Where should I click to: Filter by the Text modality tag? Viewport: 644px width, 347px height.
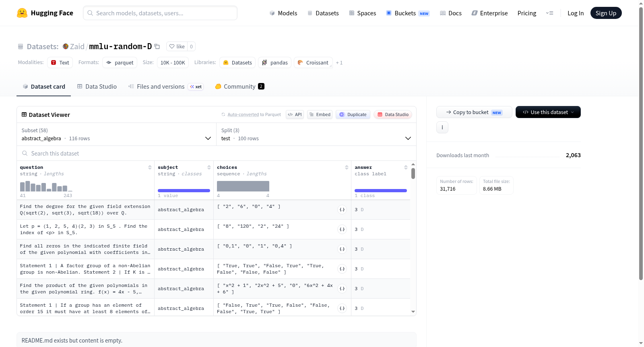(x=60, y=62)
